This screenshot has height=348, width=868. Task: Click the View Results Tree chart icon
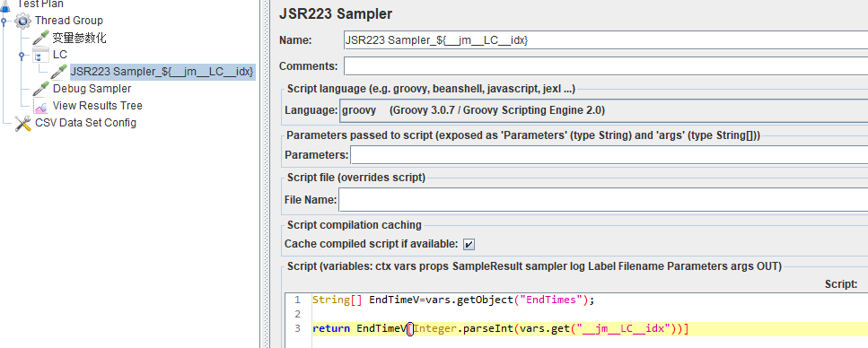point(40,106)
